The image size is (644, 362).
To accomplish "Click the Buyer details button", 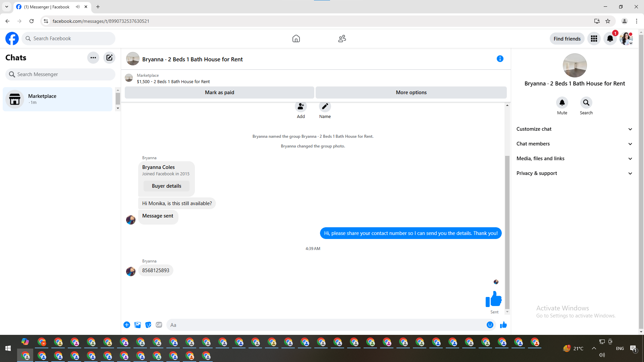I will [166, 186].
